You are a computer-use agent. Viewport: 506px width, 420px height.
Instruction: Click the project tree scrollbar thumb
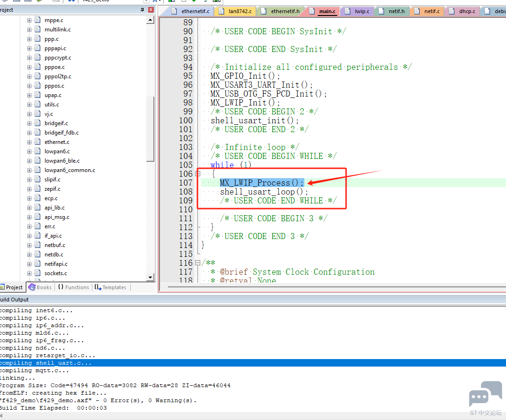150,129
